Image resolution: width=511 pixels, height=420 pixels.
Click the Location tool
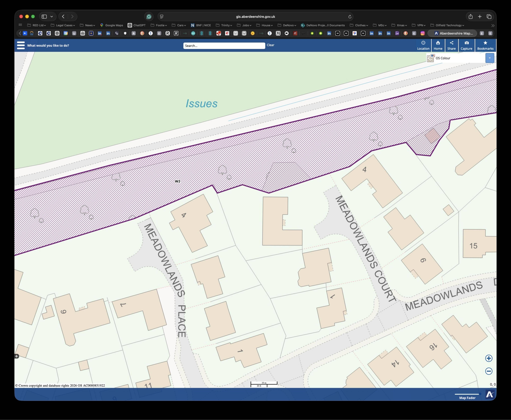tap(423, 45)
